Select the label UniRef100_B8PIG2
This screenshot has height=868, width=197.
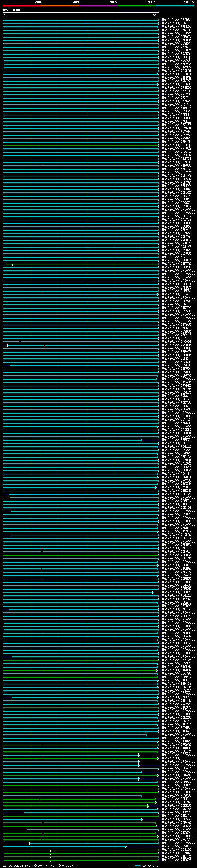pos(177,169)
